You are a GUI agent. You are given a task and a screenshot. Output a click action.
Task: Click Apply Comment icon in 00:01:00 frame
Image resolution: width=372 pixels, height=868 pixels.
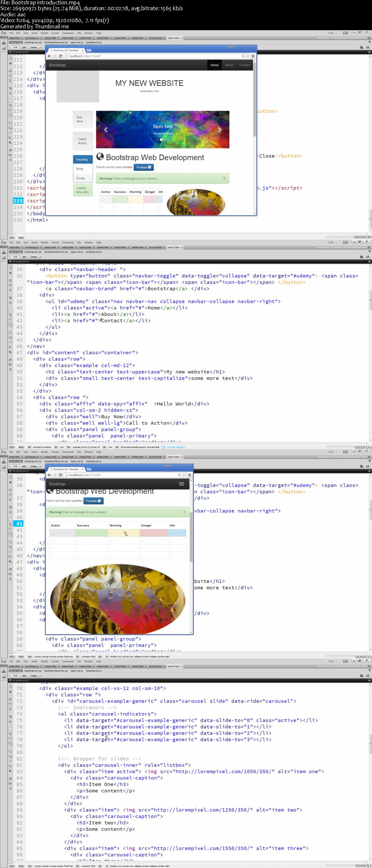pyautogui.click(x=10, y=333)
